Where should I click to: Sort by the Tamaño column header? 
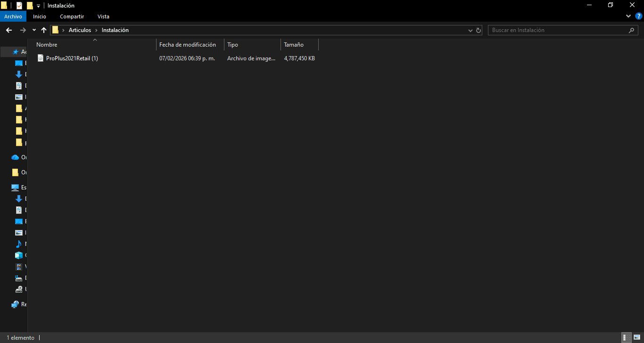(300, 45)
